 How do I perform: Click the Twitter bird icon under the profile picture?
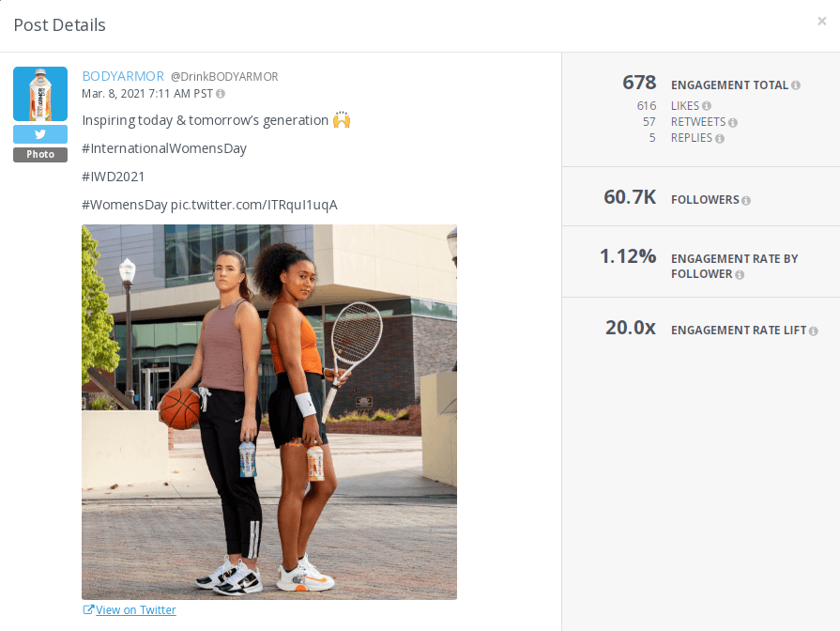[39, 133]
